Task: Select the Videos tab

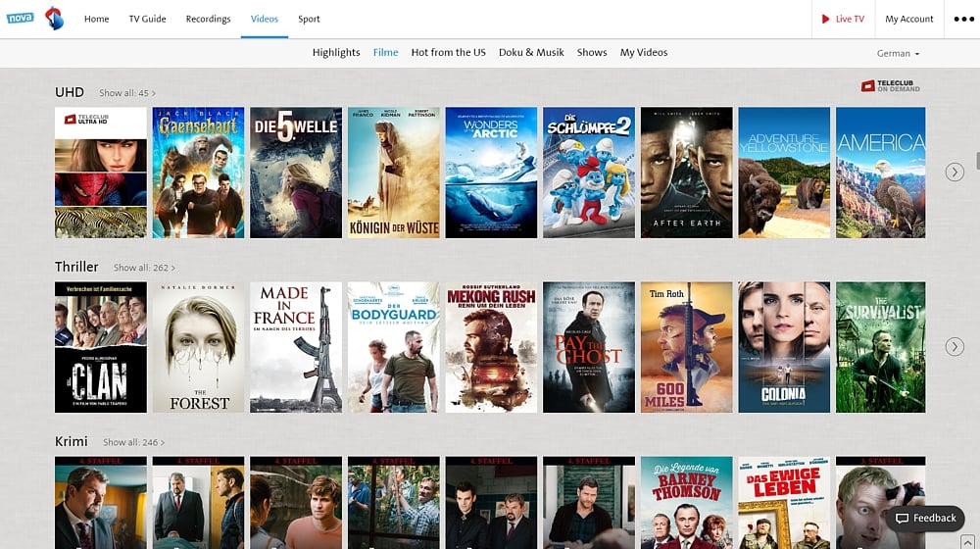Action: (265, 19)
